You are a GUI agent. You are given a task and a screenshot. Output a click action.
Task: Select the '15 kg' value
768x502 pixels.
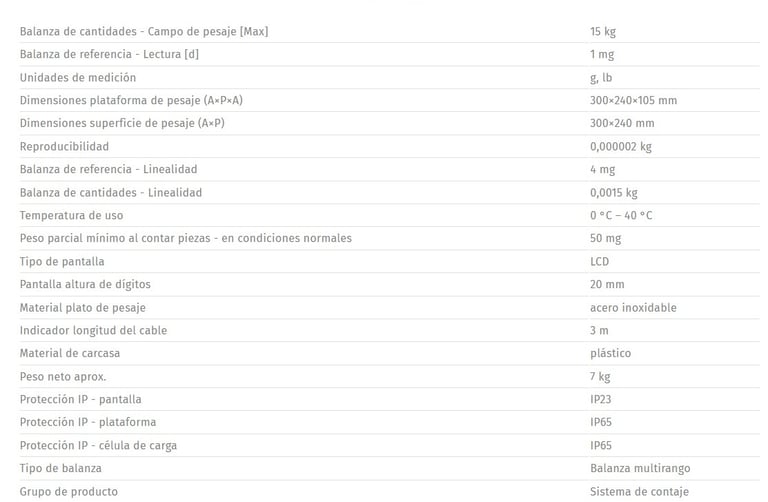pos(602,31)
